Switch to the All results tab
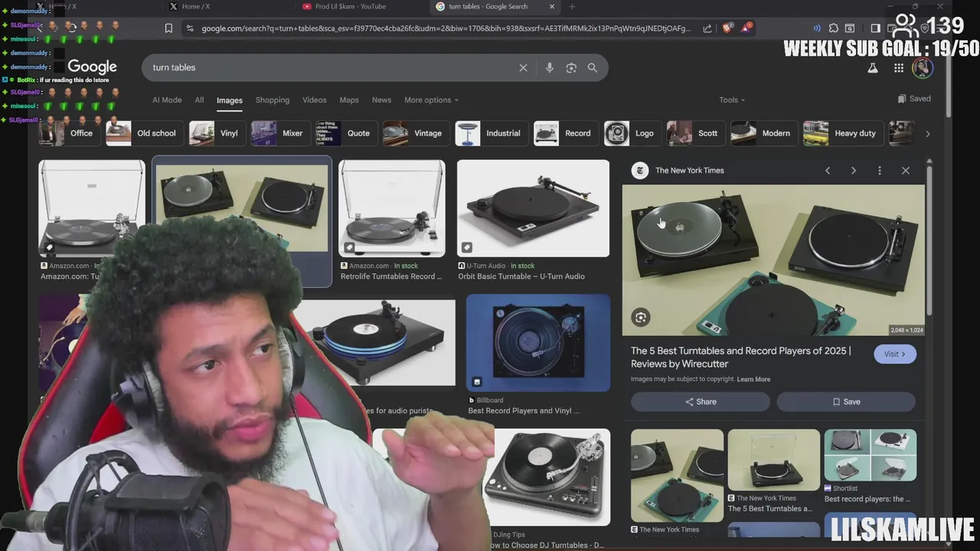The image size is (980, 551). point(199,100)
